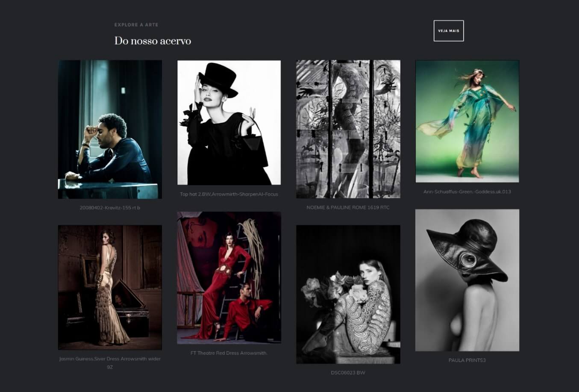Click the black top hat in the portrait
Viewport: 579px width, 392px height.
point(218,77)
